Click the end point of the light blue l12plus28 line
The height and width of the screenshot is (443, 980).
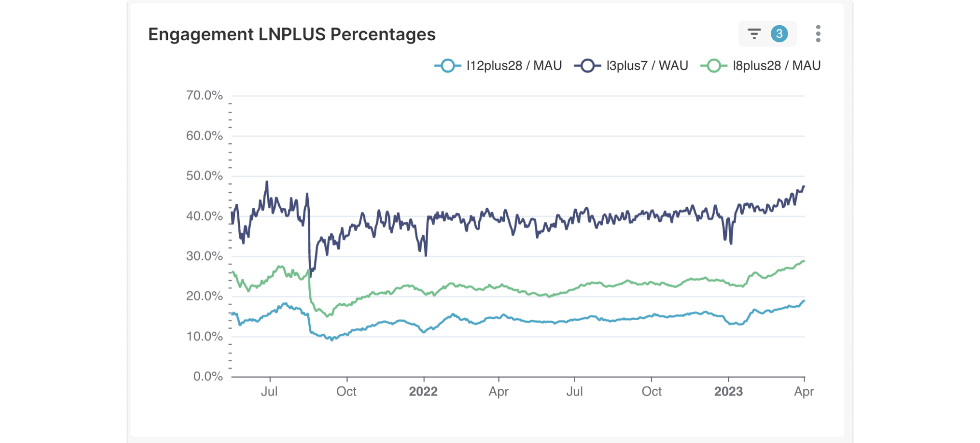[x=804, y=301]
